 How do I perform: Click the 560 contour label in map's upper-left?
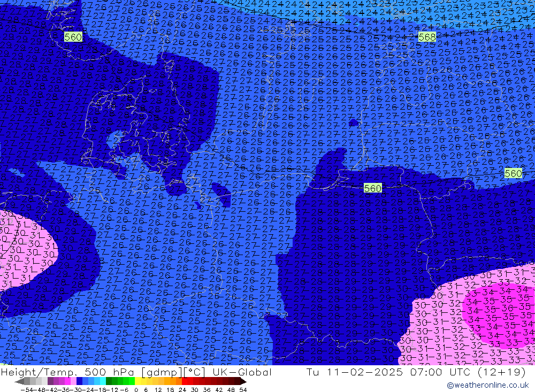pyautogui.click(x=73, y=37)
